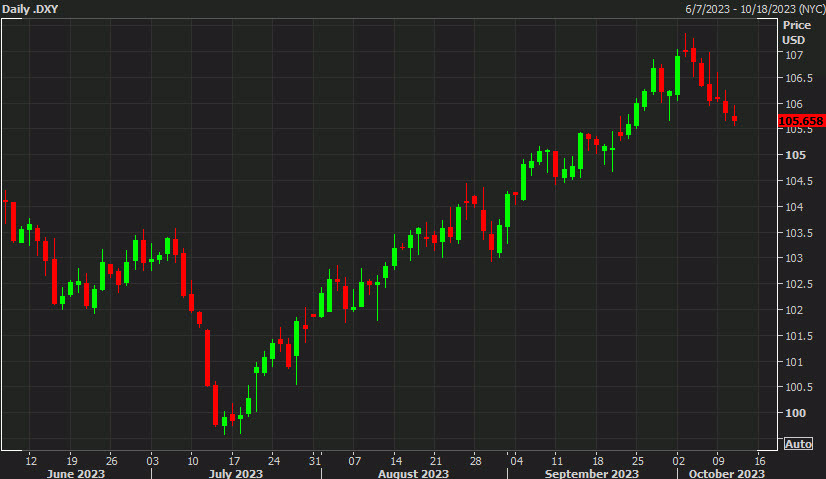Viewport: 826px width, 479px height.
Task: Select the 104 price axis label
Action: point(794,207)
